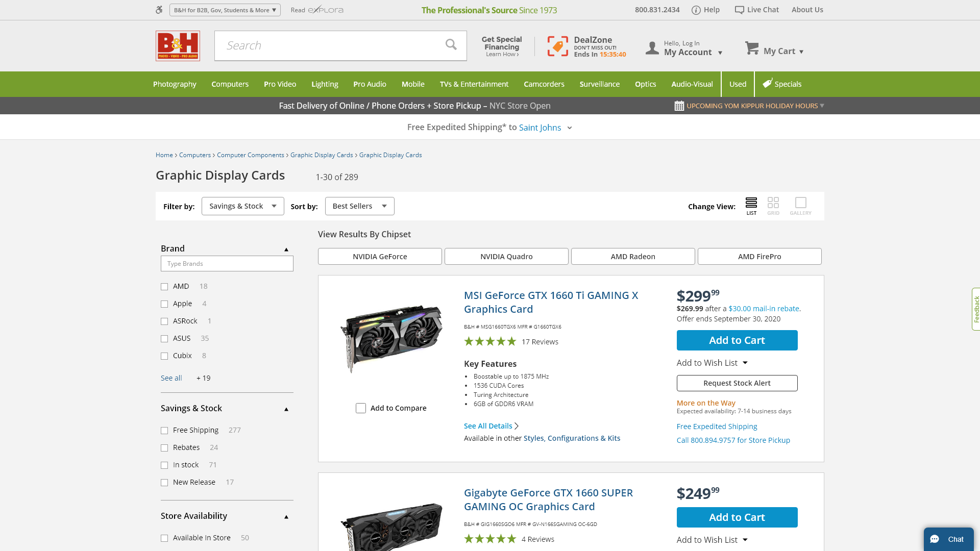Check the ASRock brand filter

pyautogui.click(x=164, y=321)
